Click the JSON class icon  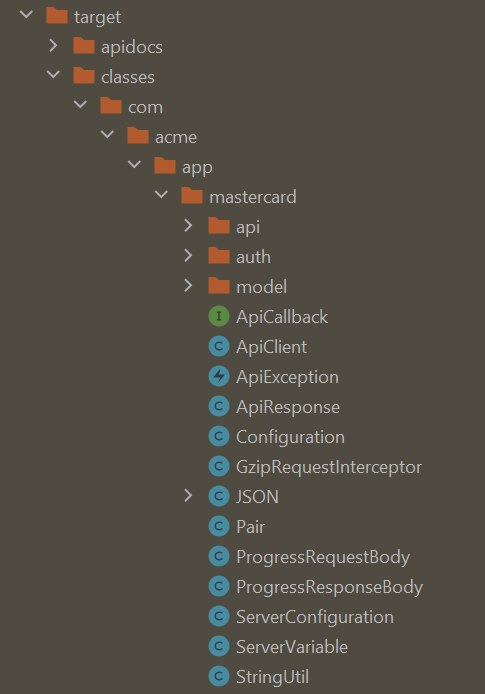[x=219, y=497]
